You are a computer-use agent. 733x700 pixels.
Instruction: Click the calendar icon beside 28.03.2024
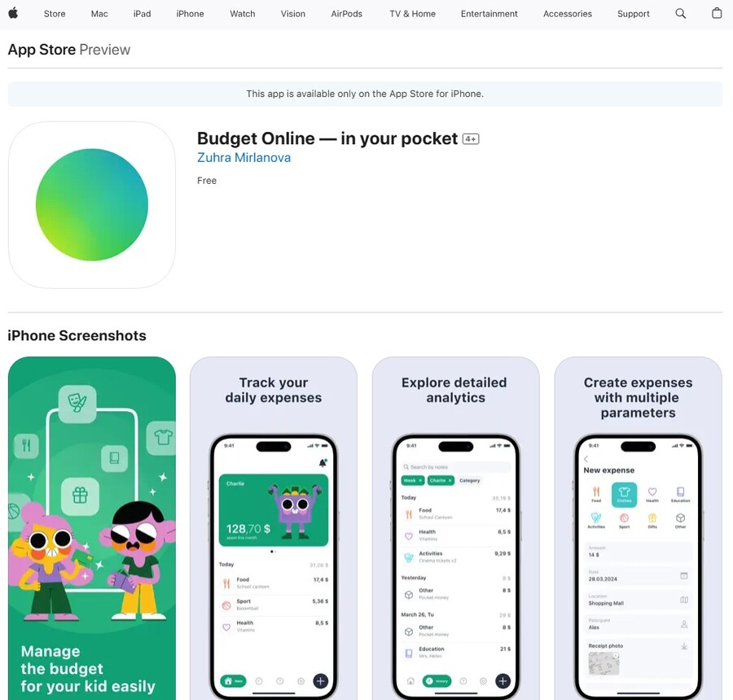pyautogui.click(x=684, y=575)
